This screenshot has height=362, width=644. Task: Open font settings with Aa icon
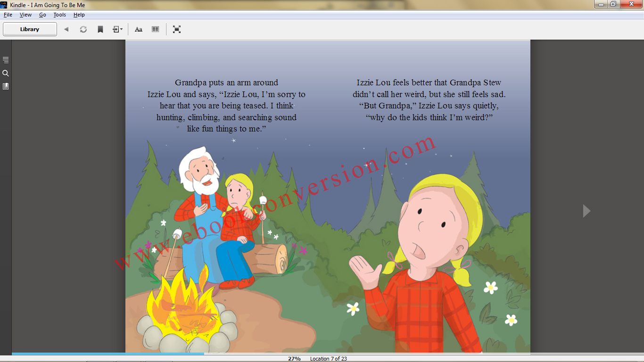point(139,29)
